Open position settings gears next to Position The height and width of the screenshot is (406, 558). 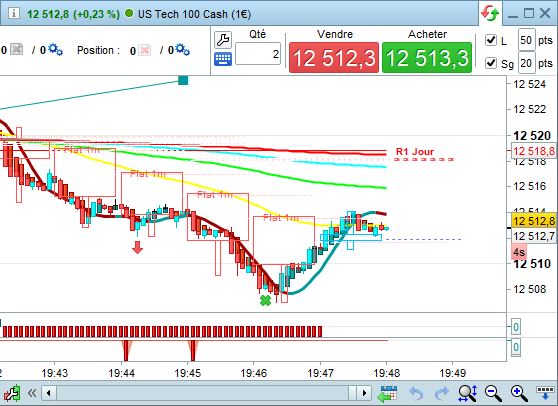pyautogui.click(x=183, y=49)
